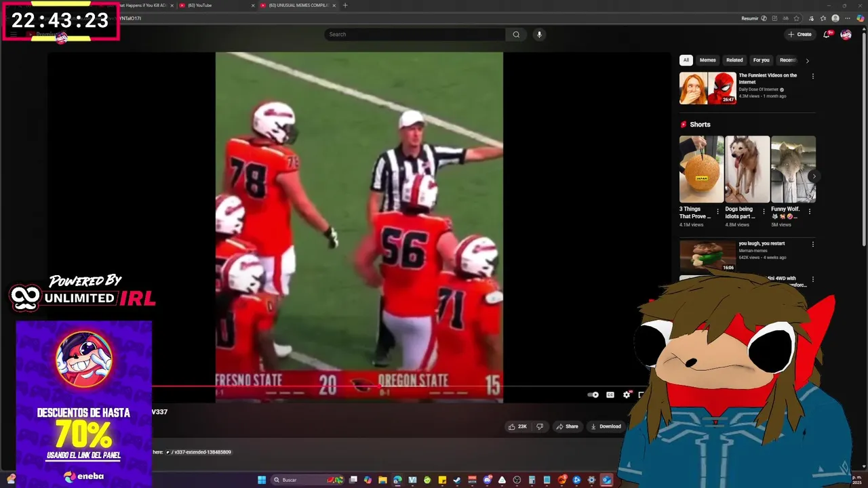
Task: Open the player settings gear
Action: pyautogui.click(x=627, y=394)
